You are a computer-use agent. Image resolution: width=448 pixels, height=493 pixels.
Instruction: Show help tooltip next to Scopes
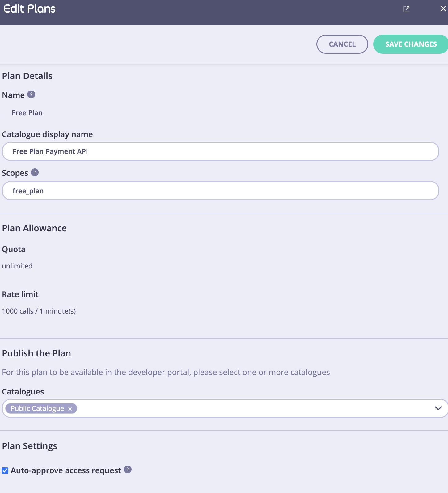pos(35,172)
